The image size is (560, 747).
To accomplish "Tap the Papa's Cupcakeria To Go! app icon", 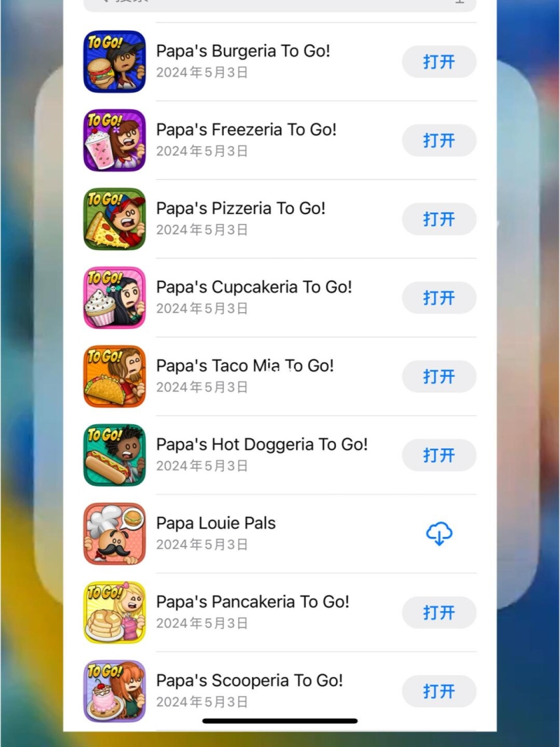I will pos(114,298).
